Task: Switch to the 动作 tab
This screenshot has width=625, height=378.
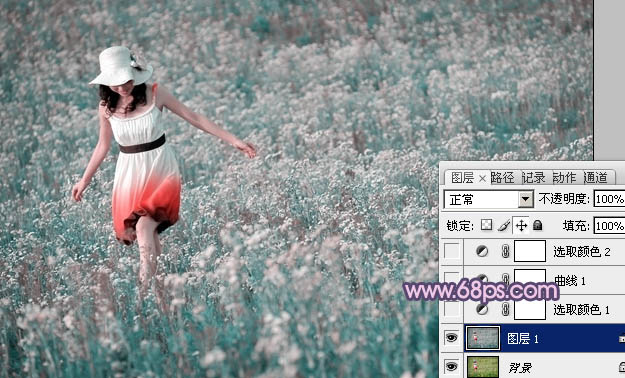Action: [564, 177]
